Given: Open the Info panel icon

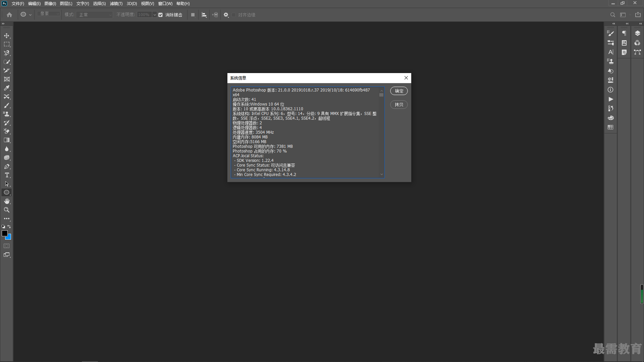Looking at the screenshot, I should coord(610,89).
